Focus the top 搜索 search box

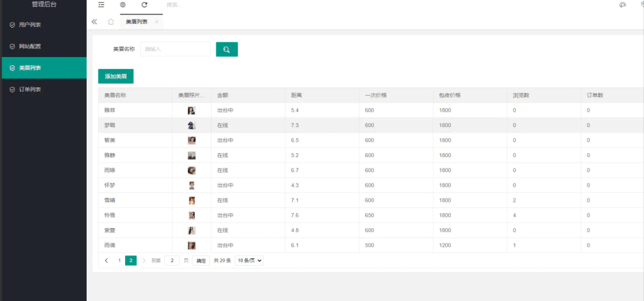coord(174,5)
